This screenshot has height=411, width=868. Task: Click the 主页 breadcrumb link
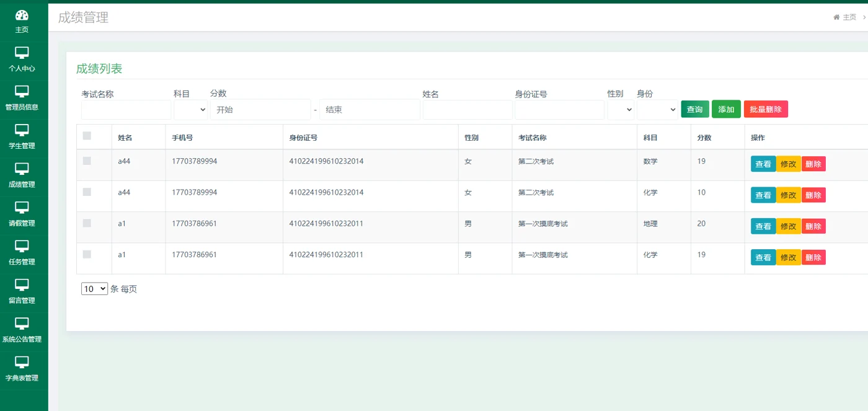[x=849, y=17]
